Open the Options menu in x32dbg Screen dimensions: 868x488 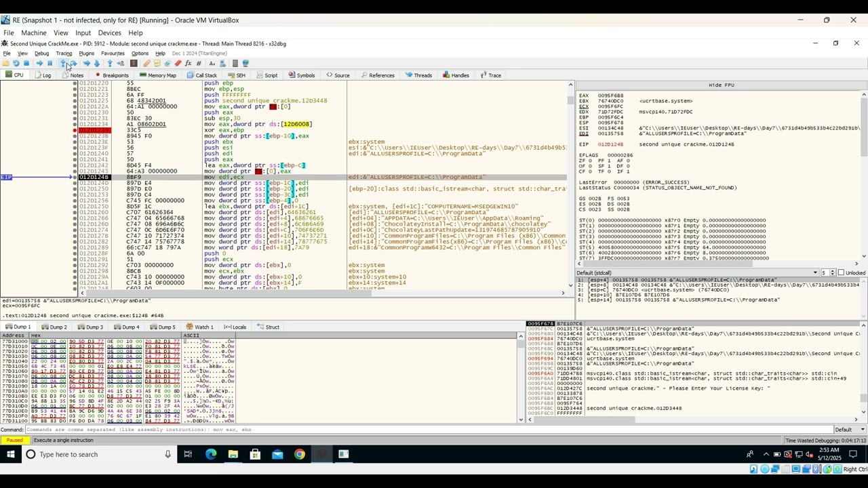click(x=140, y=54)
